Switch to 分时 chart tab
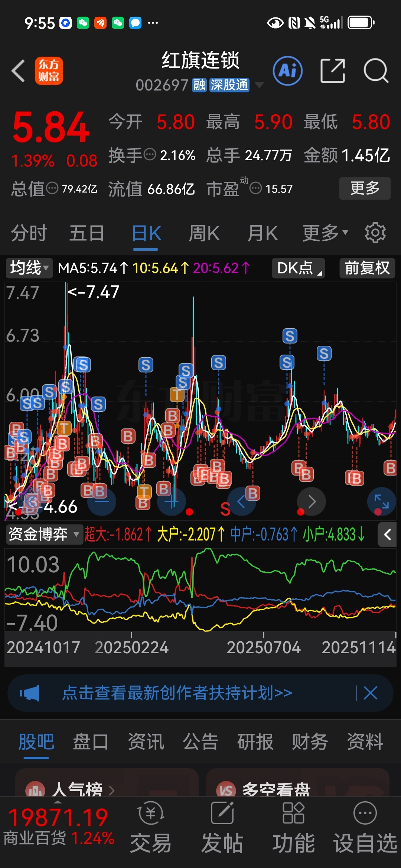Viewport: 401px width, 868px height. 29,233
